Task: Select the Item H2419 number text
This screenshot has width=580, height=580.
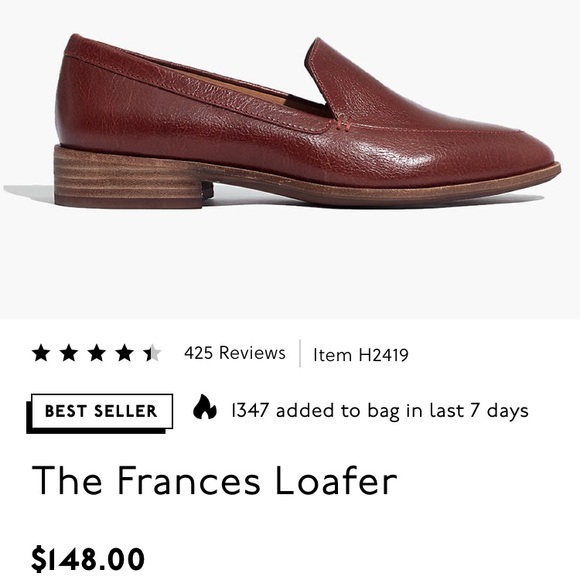Action: coord(361,355)
